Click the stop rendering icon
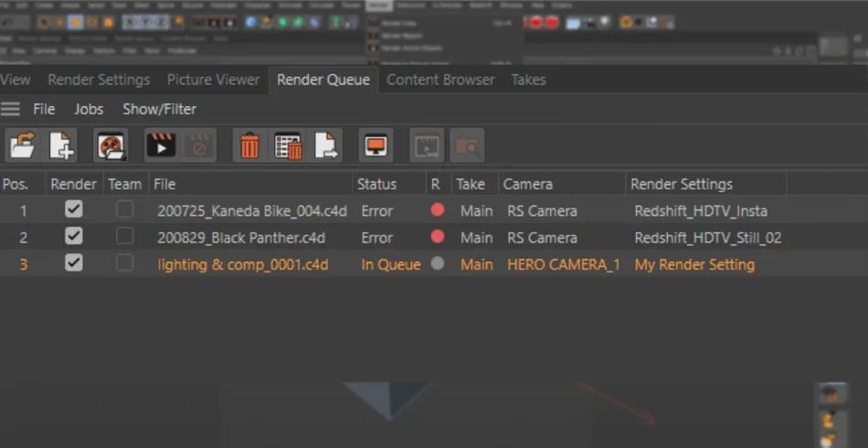This screenshot has width=868, height=448. pyautogui.click(x=199, y=145)
